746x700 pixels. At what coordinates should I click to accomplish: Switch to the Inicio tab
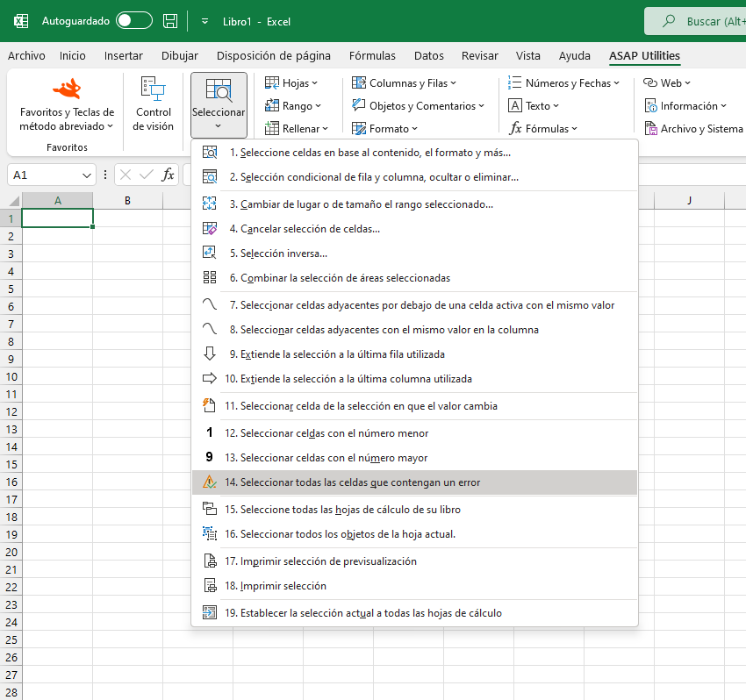(72, 55)
